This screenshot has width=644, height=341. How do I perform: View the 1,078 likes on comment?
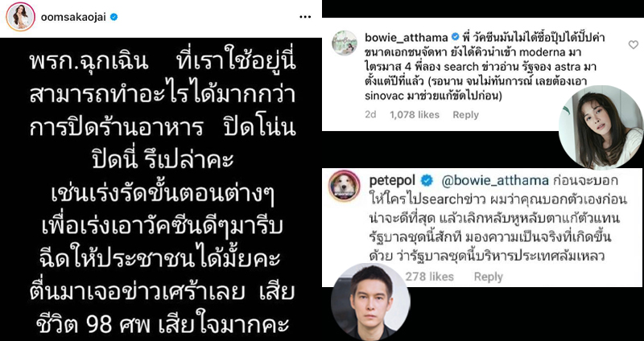coord(415,115)
